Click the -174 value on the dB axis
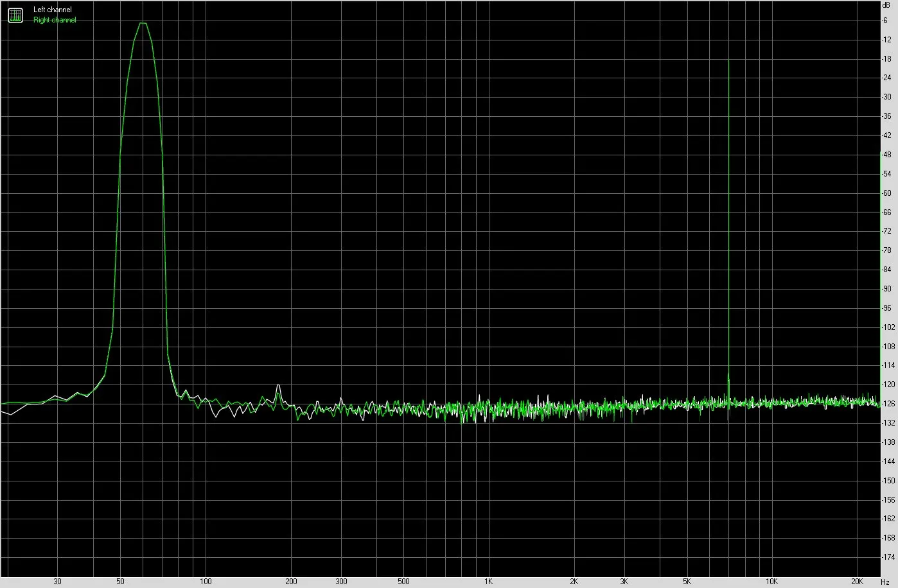 (x=888, y=557)
